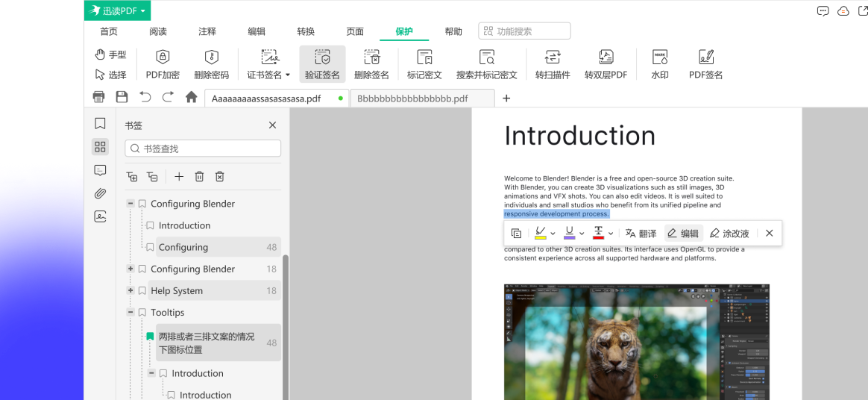
Task: Open underline color dropdown arrow
Action: 582,234
